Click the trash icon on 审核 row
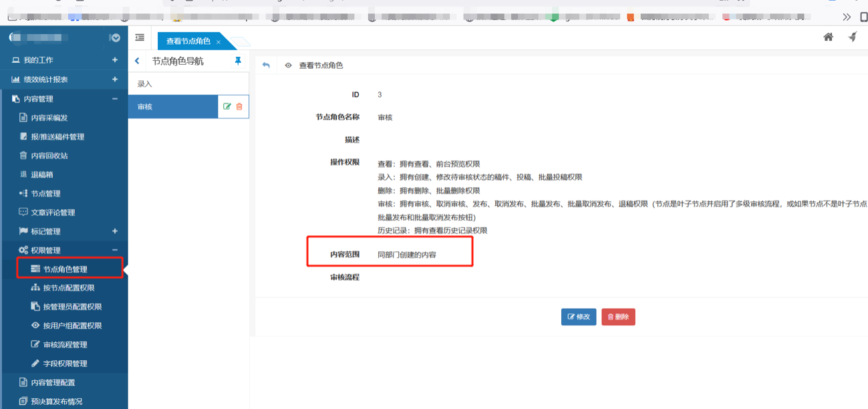 point(239,107)
